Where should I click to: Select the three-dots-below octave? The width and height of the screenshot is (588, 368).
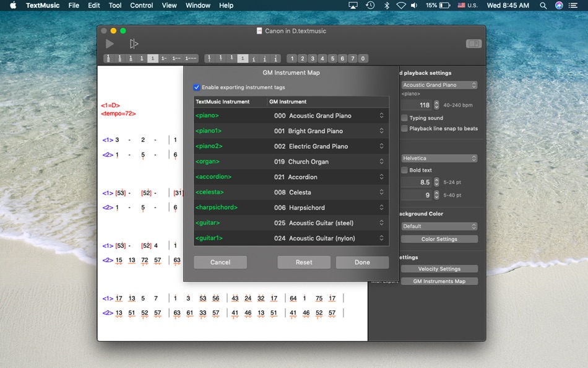(x=209, y=59)
